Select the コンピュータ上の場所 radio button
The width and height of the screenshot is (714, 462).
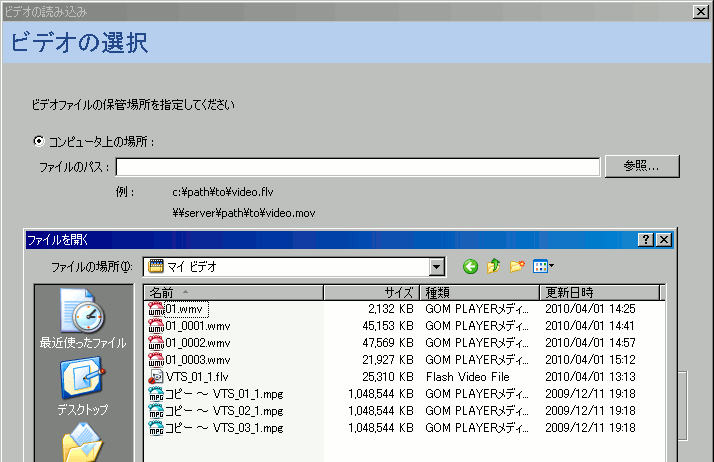coord(39,142)
